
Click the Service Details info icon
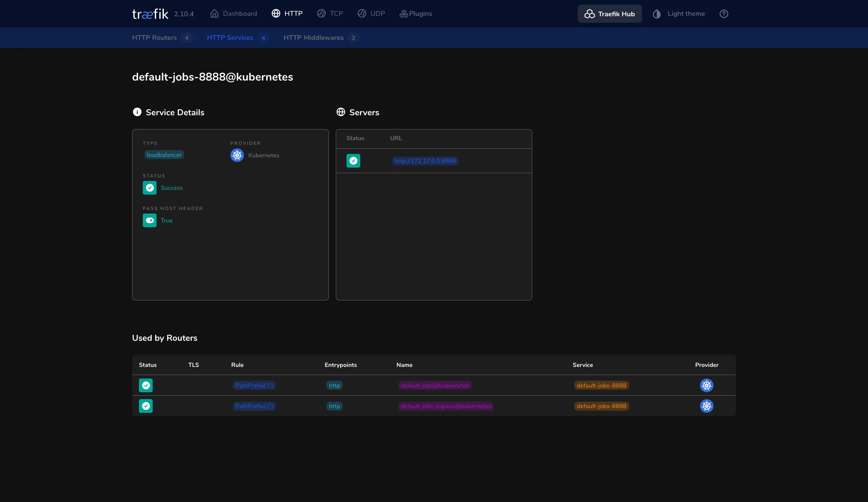click(x=137, y=112)
